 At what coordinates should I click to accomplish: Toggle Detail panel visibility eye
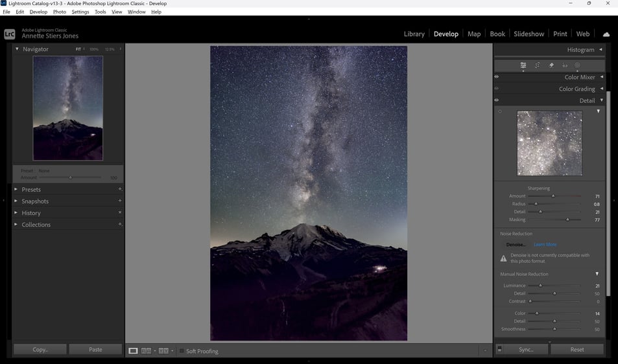(x=497, y=100)
